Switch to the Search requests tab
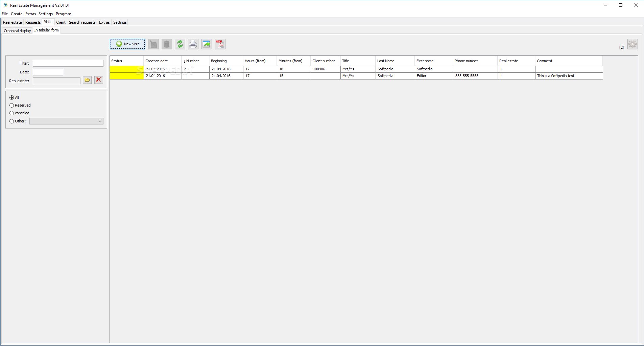644x346 pixels. 82,22
